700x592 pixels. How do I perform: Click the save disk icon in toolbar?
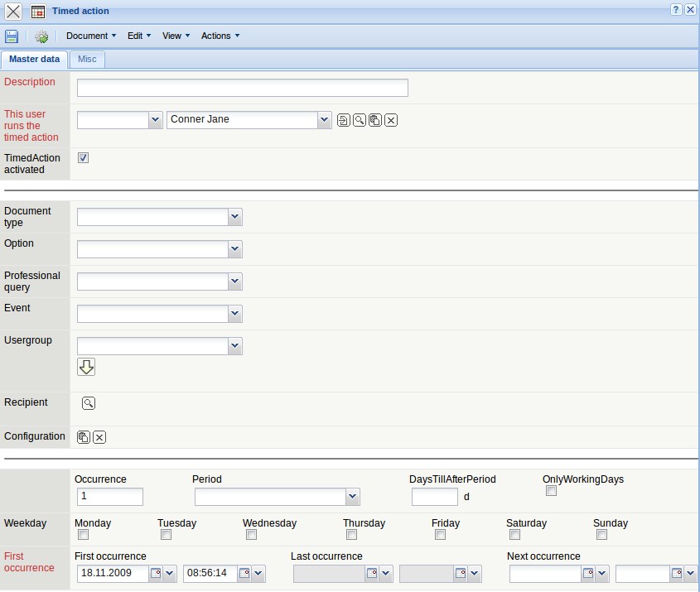[12, 36]
